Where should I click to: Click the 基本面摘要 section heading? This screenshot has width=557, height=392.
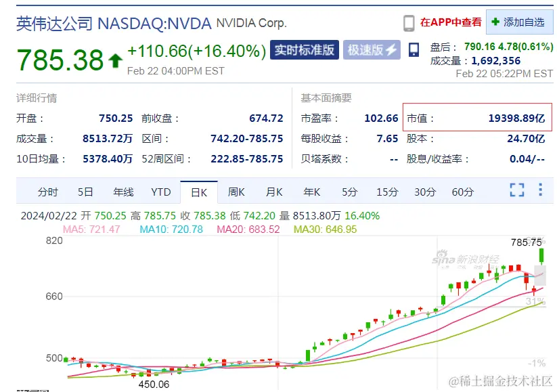click(x=326, y=97)
